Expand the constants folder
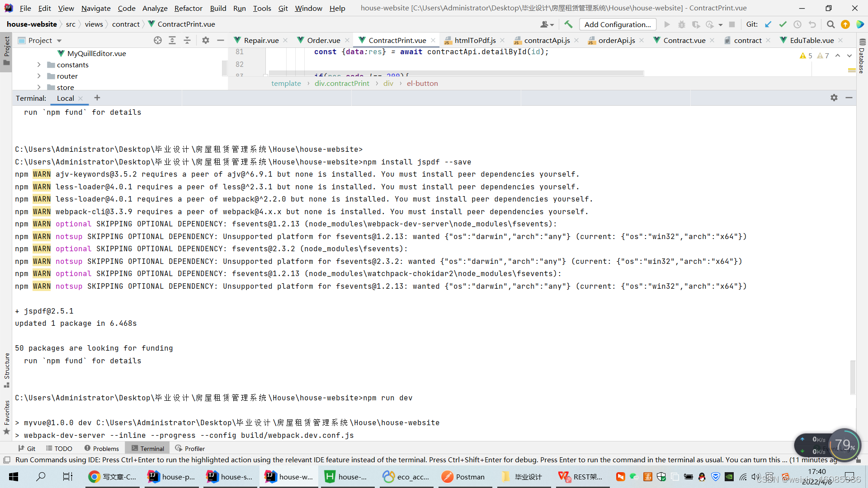This screenshot has height=488, width=868. pos(39,65)
